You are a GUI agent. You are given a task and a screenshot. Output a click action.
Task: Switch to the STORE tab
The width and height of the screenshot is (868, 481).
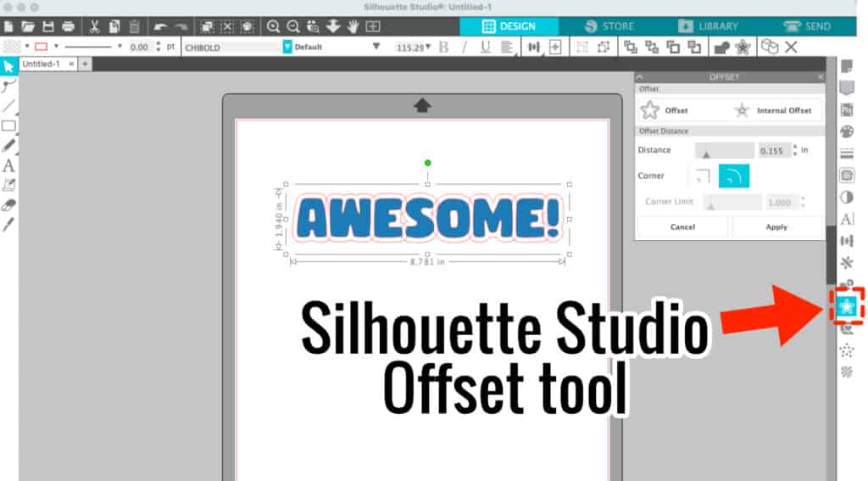(x=609, y=26)
